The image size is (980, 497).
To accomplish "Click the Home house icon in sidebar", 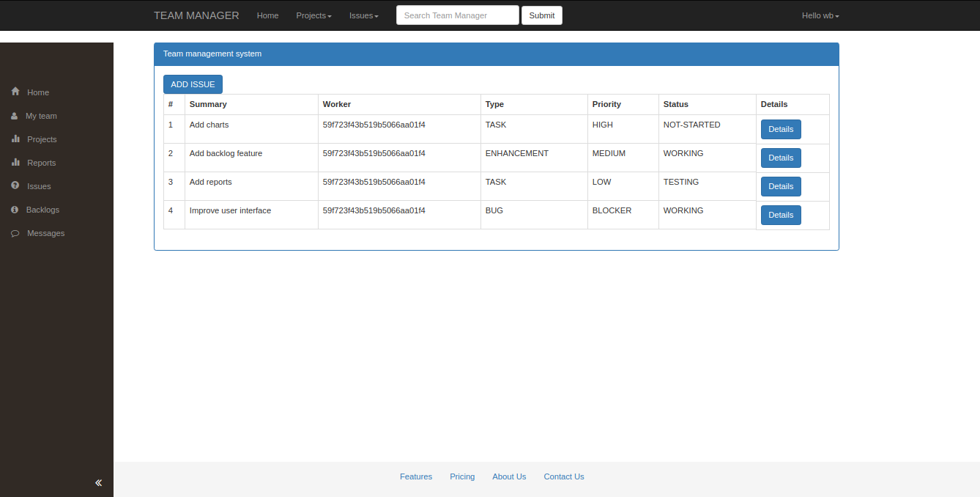I will tap(15, 92).
